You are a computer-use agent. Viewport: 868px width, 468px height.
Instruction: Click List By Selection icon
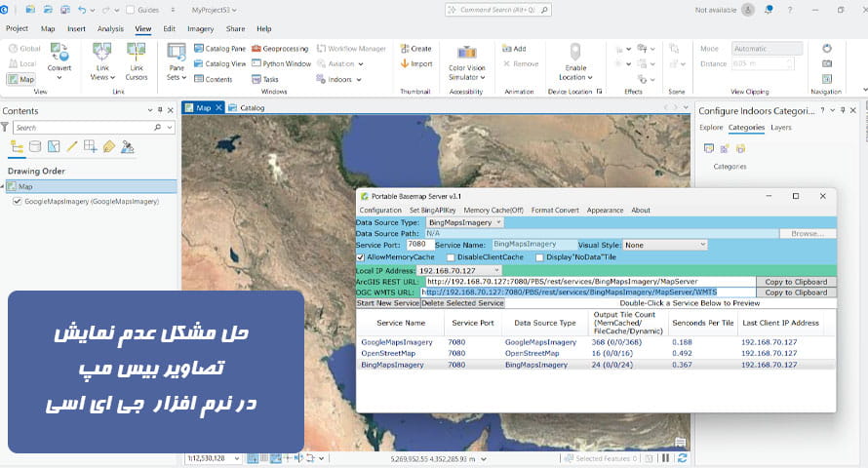pos(54,146)
